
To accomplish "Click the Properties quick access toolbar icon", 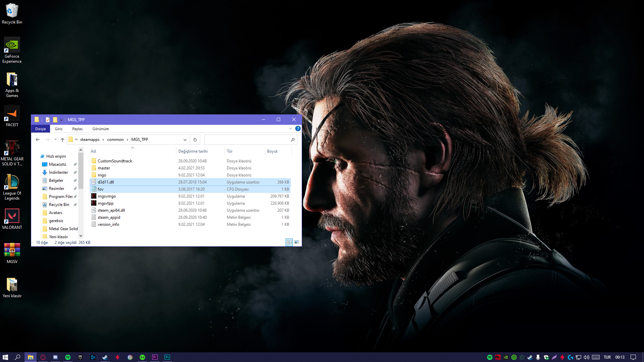I will [x=48, y=120].
